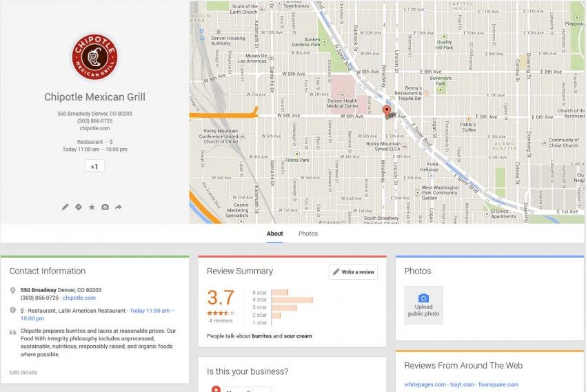The height and width of the screenshot is (392, 586).
Task: Click West Washington Park Community Garden marker
Action: click(418, 193)
